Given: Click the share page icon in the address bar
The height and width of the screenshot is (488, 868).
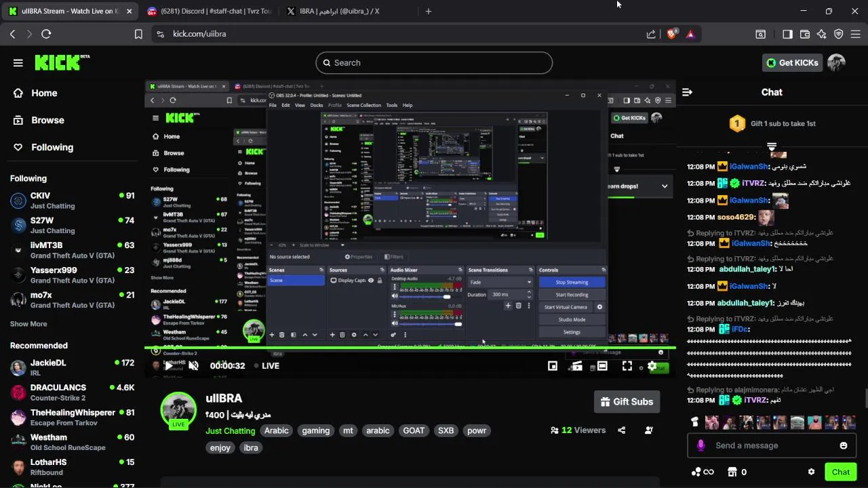Looking at the screenshot, I should [651, 34].
